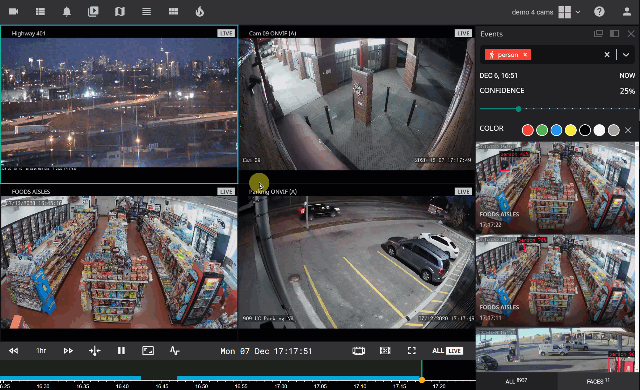The height and width of the screenshot is (390, 640).
Task: Open the map view icon
Action: coord(120,11)
